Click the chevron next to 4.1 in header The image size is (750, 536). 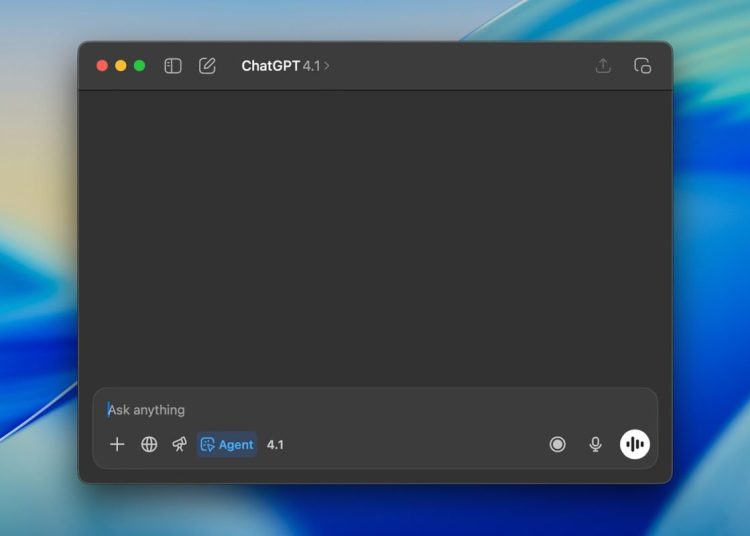pyautogui.click(x=327, y=66)
